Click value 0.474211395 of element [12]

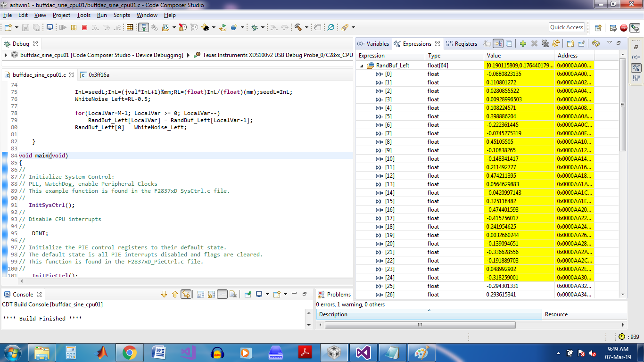(x=520, y=176)
